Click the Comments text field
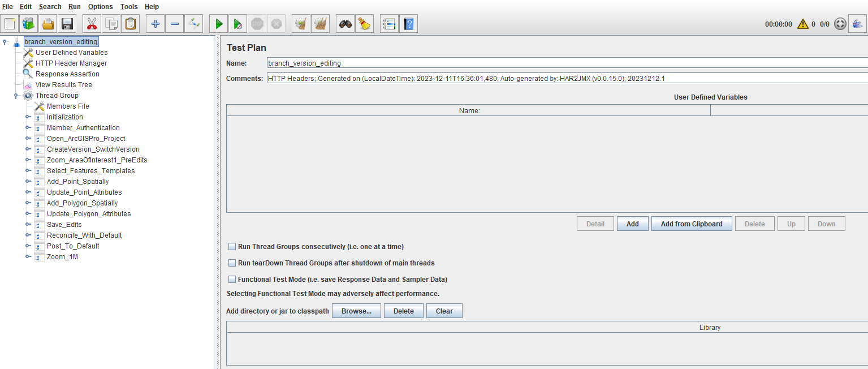This screenshot has height=369, width=868. 567,79
